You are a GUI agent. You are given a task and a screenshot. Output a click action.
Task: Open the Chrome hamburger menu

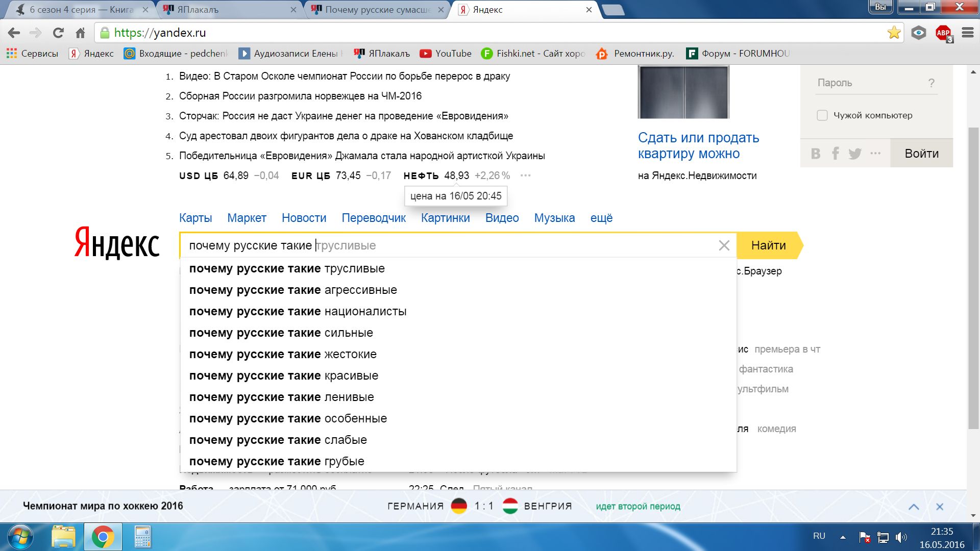968,33
